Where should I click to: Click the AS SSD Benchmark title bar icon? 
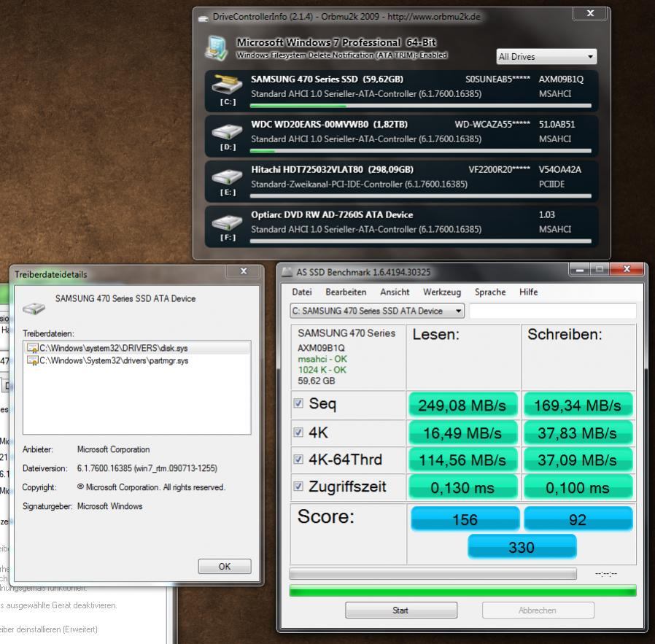(287, 272)
